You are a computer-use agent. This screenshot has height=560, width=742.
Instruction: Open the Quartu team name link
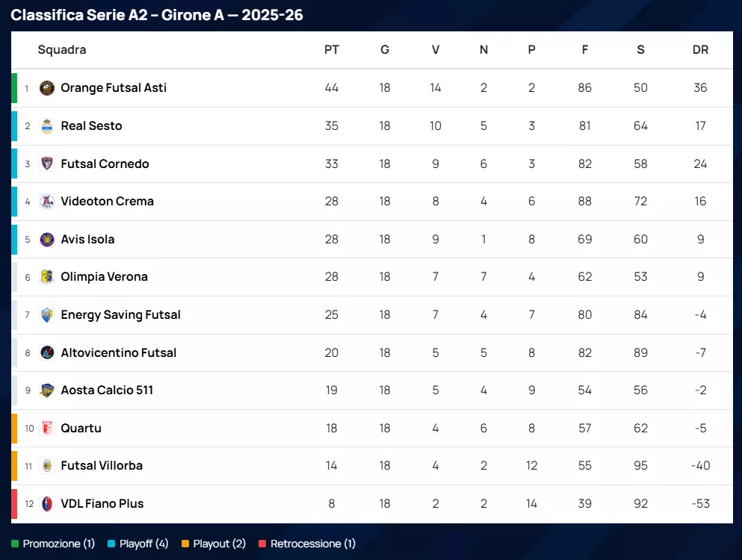(81, 429)
